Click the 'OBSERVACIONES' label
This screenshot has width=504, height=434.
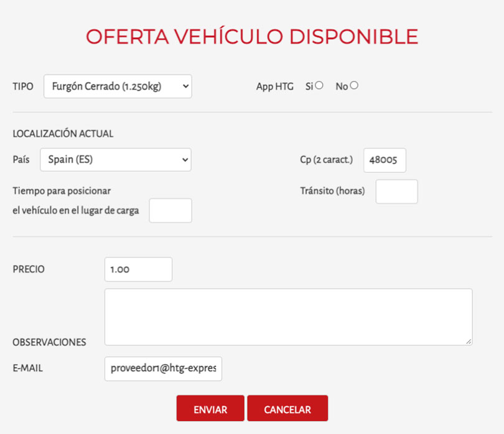pyautogui.click(x=49, y=342)
